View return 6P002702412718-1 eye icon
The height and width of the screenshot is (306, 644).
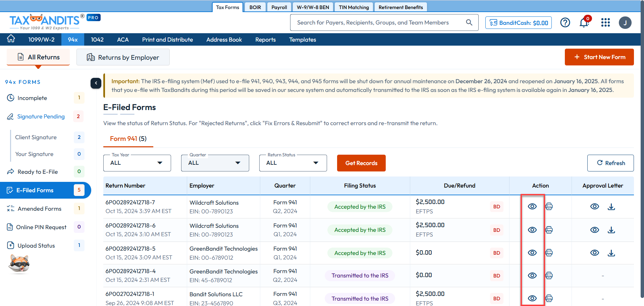(532, 298)
